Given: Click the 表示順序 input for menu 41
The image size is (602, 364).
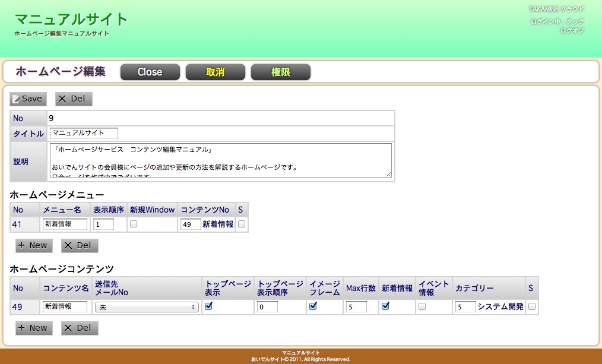Looking at the screenshot, I should [103, 224].
